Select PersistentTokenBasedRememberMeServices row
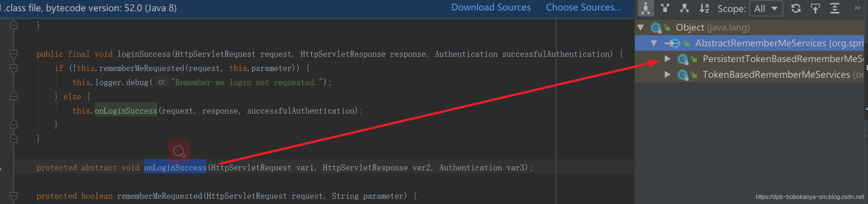The width and height of the screenshot is (868, 204). 749,59
